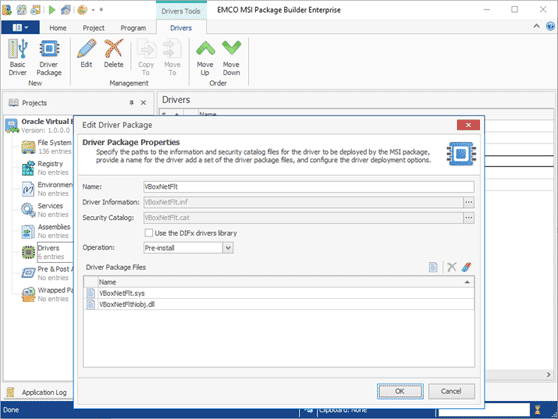This screenshot has width=558, height=419.
Task: Click the Application Log icon
Action: [10, 392]
